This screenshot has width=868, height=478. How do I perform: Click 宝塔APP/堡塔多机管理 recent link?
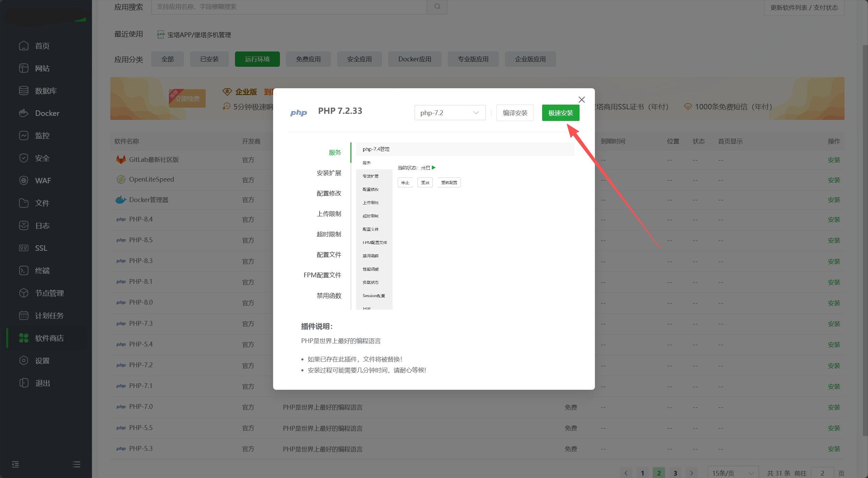tap(199, 35)
